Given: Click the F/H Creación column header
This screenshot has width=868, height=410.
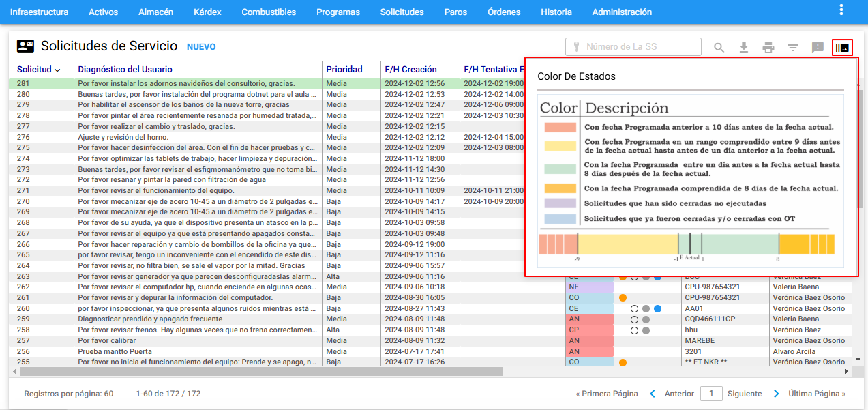Looking at the screenshot, I should pyautogui.click(x=410, y=70).
